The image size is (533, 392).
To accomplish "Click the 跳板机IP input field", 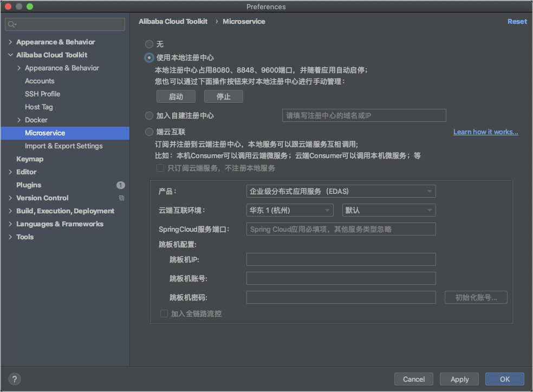I will (x=341, y=259).
